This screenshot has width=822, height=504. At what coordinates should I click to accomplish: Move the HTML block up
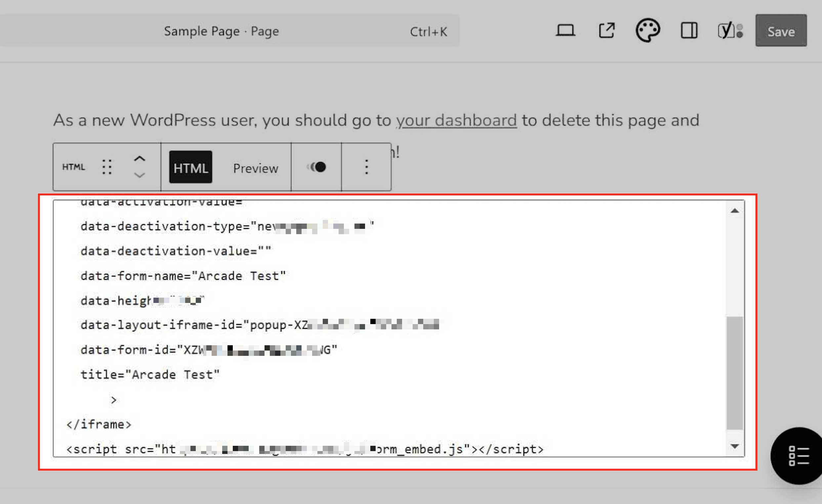140,159
